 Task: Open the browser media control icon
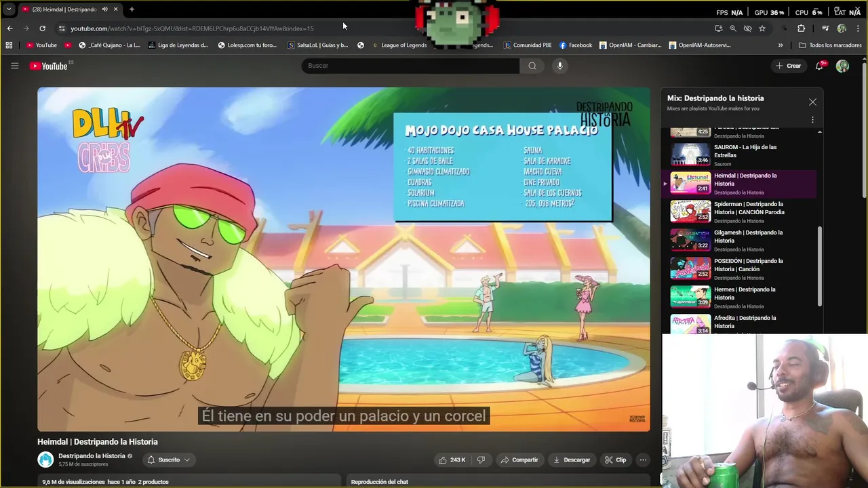(825, 28)
